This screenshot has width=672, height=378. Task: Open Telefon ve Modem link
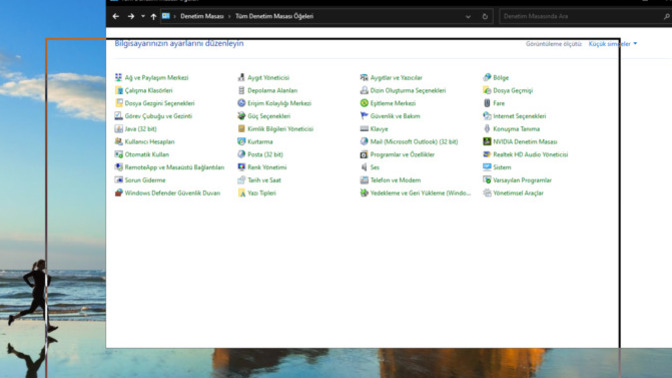coord(396,180)
